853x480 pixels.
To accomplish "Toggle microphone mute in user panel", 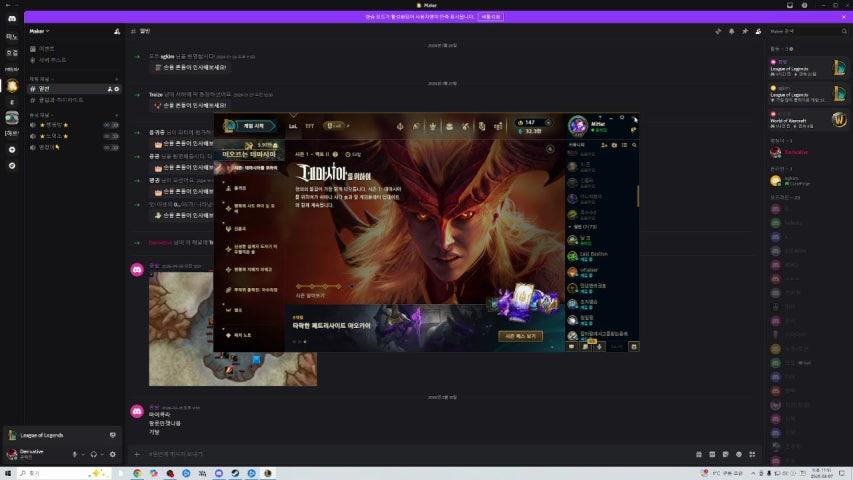I will coord(74,454).
